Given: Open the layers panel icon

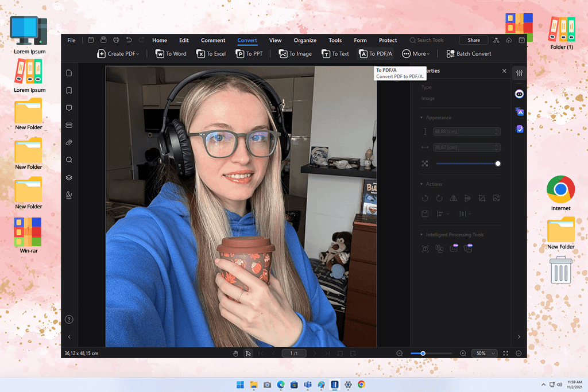Looking at the screenshot, I should point(69,177).
